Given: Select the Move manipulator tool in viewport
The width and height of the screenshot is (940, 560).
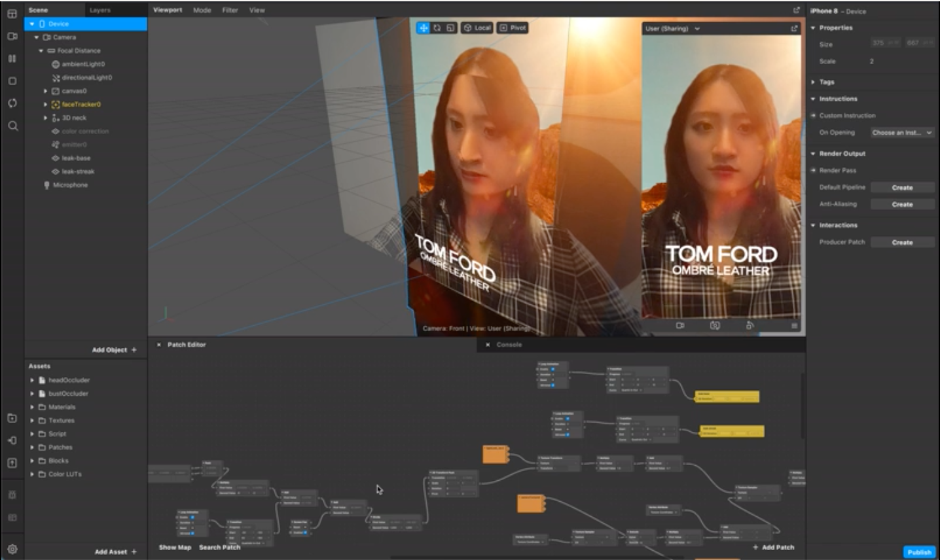Looking at the screenshot, I should click(x=423, y=27).
